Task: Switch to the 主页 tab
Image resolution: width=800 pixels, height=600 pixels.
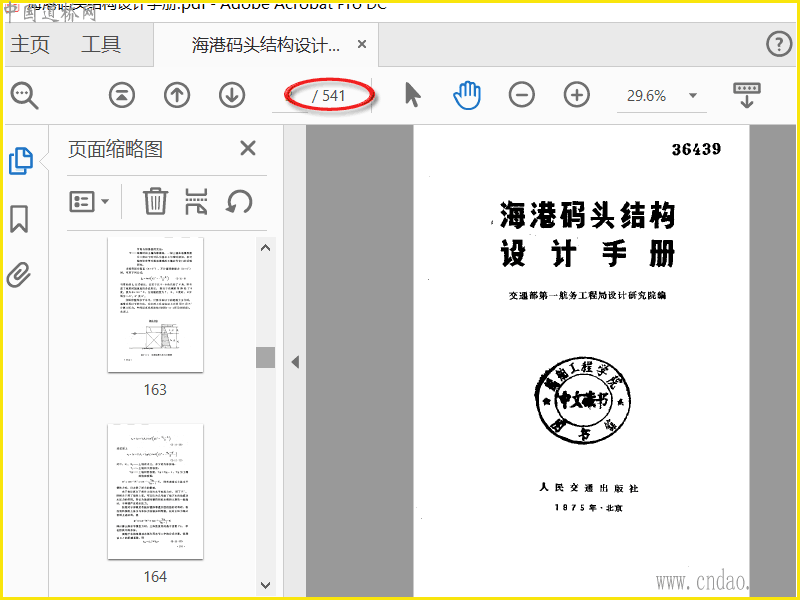Action: pos(30,44)
